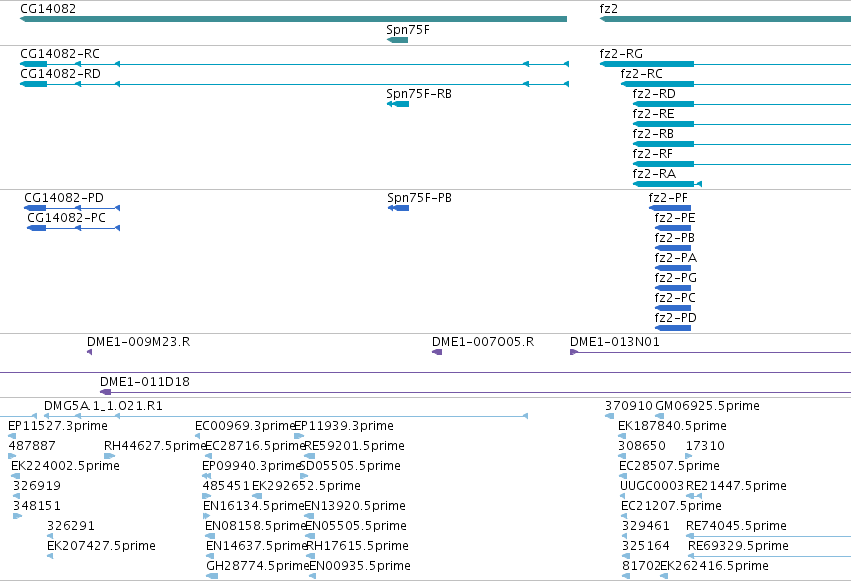Select the fz2-PD protein bar
Image resolution: width=851 pixels, height=581 pixels.
(x=673, y=328)
